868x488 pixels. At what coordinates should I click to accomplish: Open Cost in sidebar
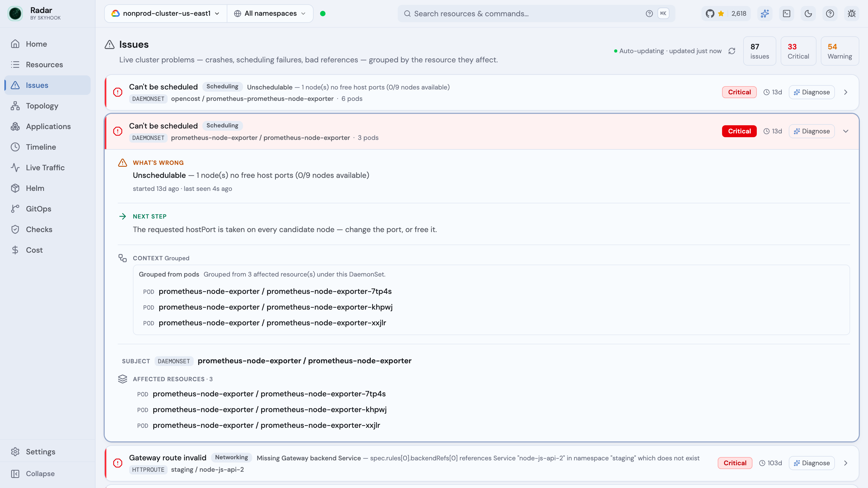pyautogui.click(x=47, y=250)
